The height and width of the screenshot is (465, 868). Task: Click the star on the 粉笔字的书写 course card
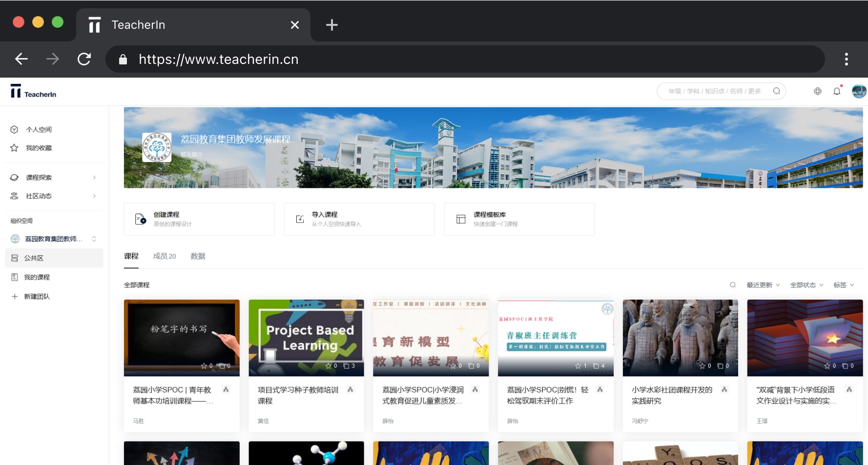pyautogui.click(x=204, y=366)
